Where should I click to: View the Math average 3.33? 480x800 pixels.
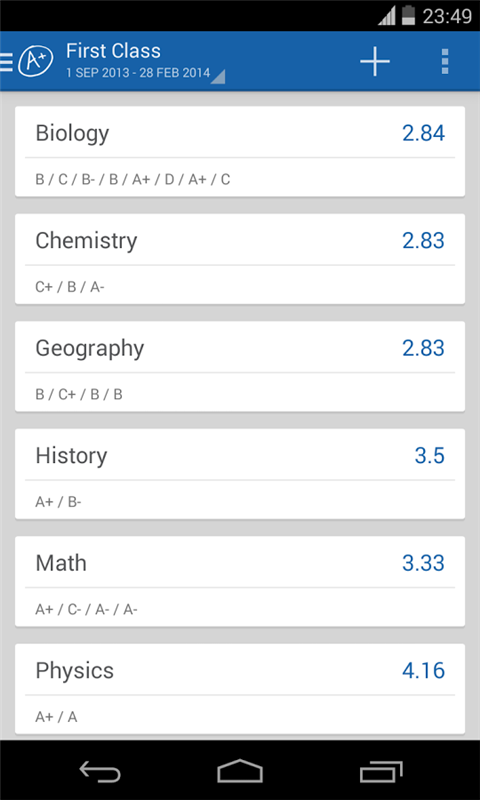coord(423,563)
